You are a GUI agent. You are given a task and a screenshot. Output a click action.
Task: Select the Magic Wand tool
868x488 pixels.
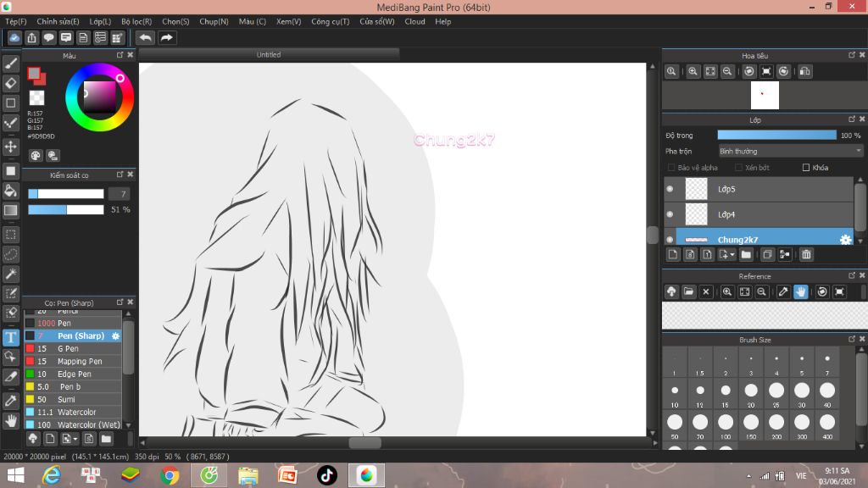point(10,274)
